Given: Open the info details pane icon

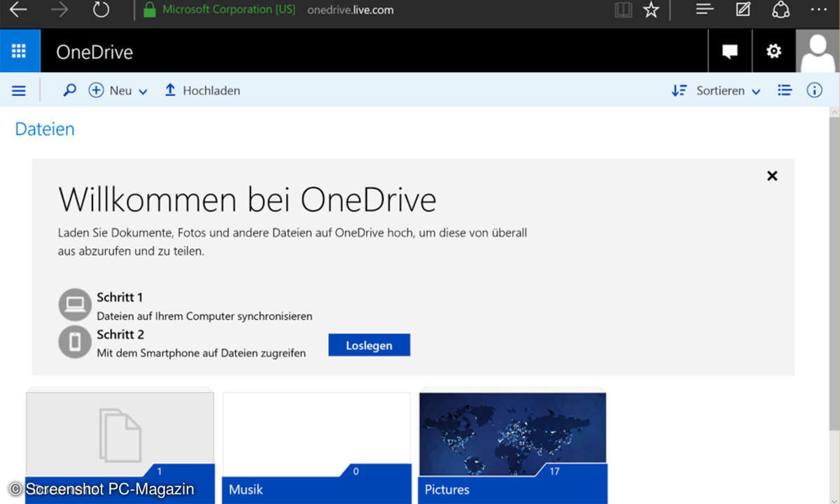Looking at the screenshot, I should (x=814, y=90).
